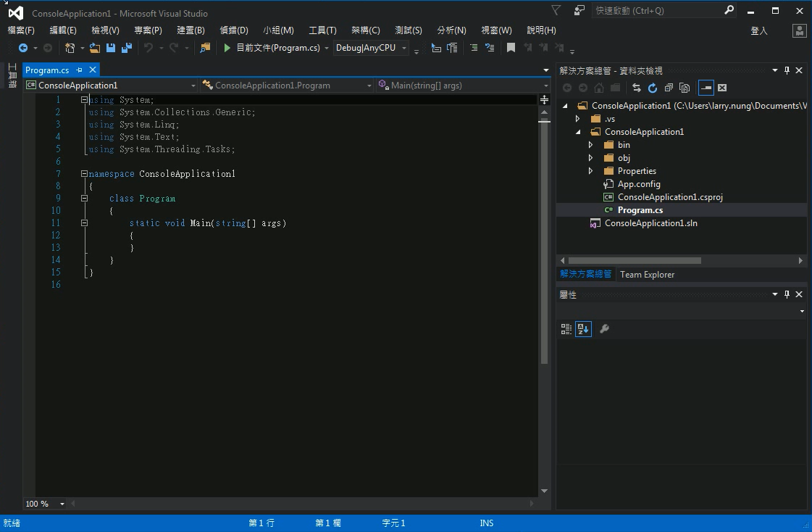This screenshot has height=532, width=812.
Task: Click the 登入 sign-in link
Action: 758,30
